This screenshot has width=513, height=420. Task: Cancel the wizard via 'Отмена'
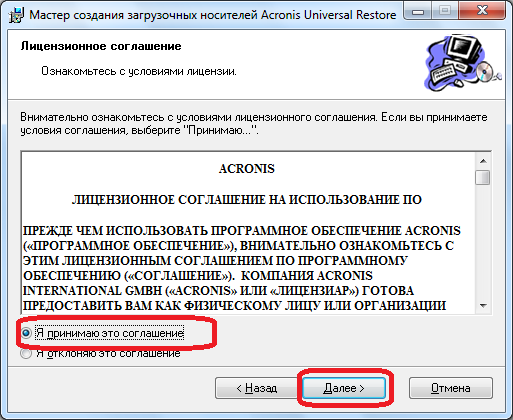[x=451, y=388]
